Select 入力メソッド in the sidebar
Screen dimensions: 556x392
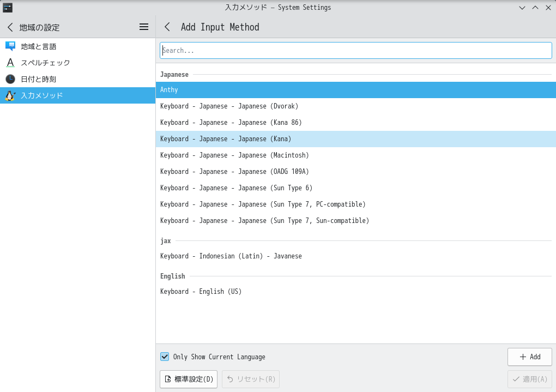77,95
